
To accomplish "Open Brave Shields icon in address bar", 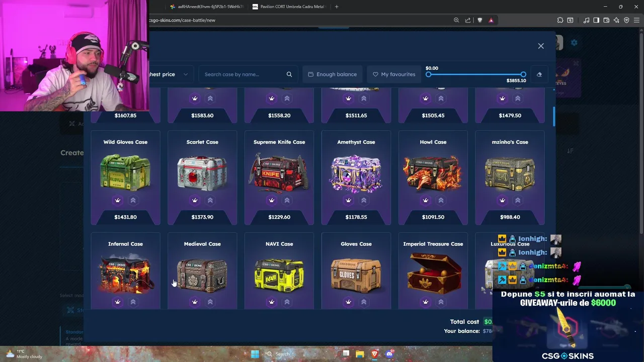I will pyautogui.click(x=479, y=20).
